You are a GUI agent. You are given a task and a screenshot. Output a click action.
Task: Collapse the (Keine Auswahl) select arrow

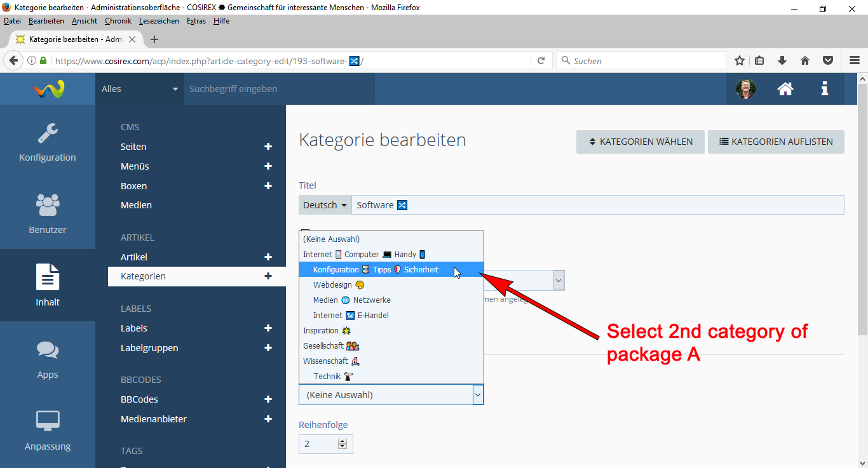pyautogui.click(x=478, y=395)
